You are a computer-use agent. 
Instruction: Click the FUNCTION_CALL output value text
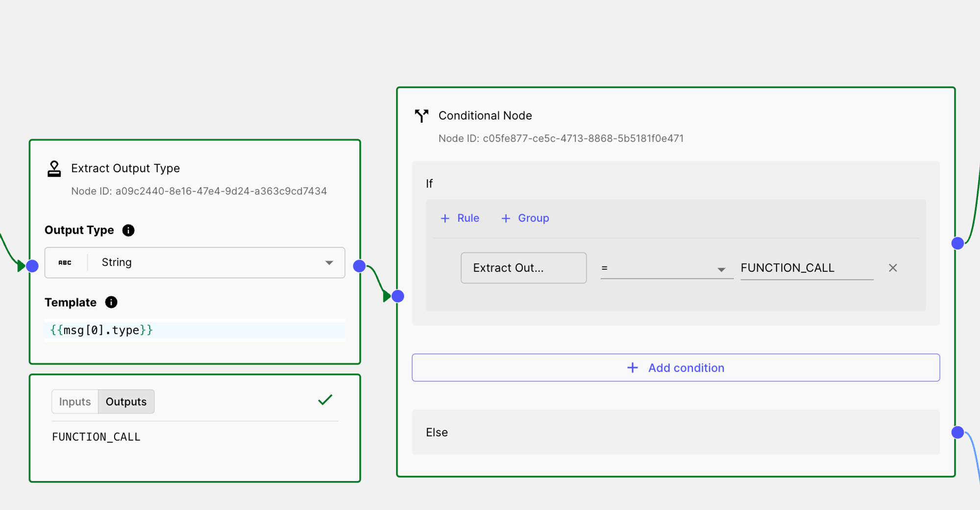click(96, 437)
